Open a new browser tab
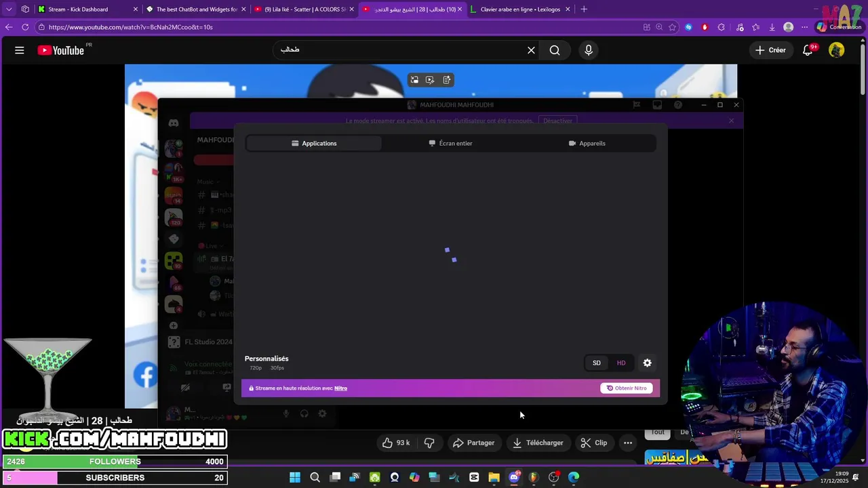 coord(584,9)
